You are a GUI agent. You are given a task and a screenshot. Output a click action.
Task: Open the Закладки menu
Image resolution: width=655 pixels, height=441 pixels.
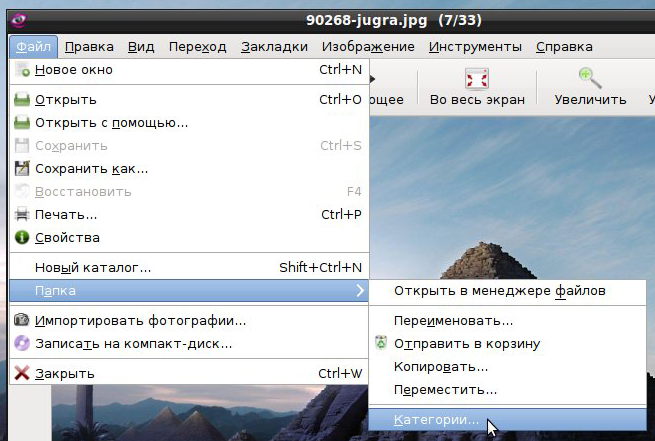point(274,47)
